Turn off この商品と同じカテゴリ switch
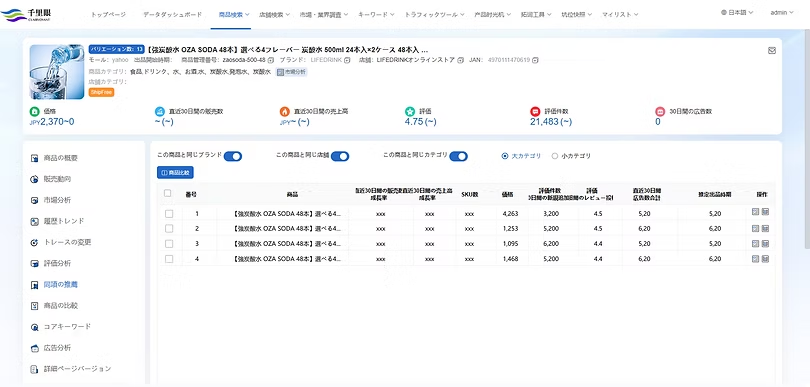The image size is (810, 387). [459, 156]
